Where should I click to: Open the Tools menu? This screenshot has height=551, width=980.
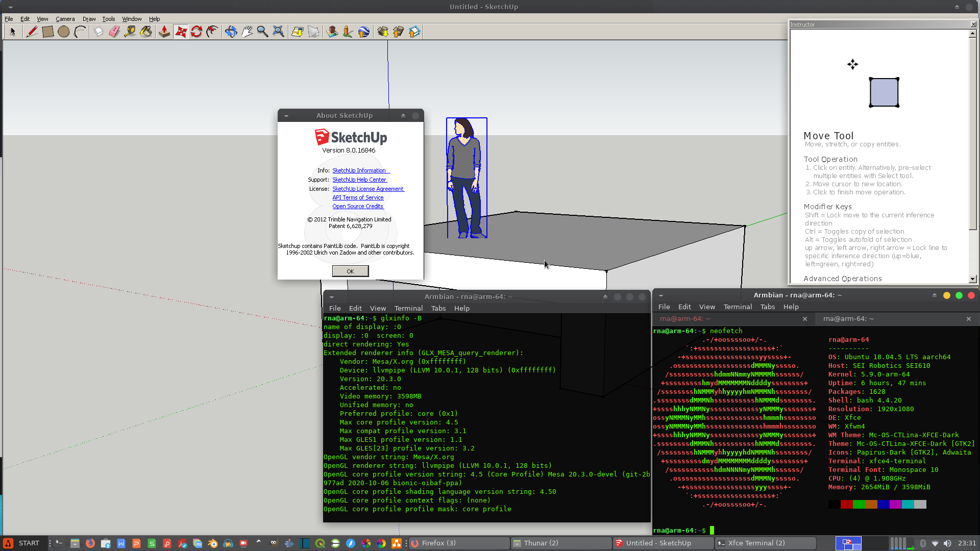[x=108, y=19]
